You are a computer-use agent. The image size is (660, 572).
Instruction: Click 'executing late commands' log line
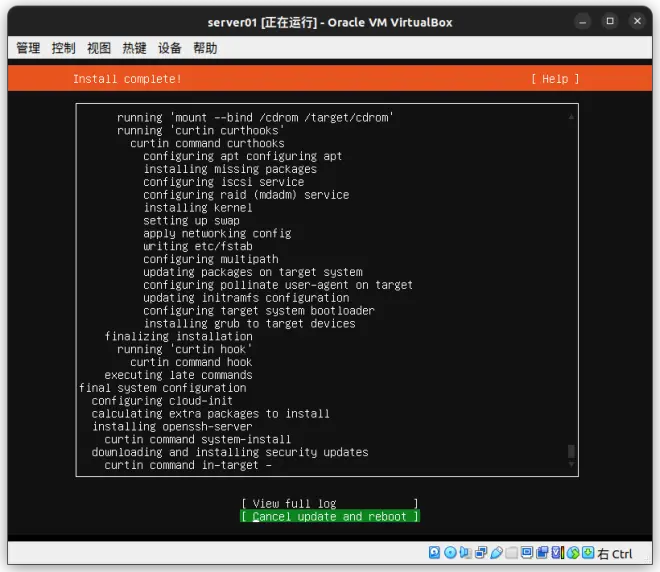tap(178, 375)
